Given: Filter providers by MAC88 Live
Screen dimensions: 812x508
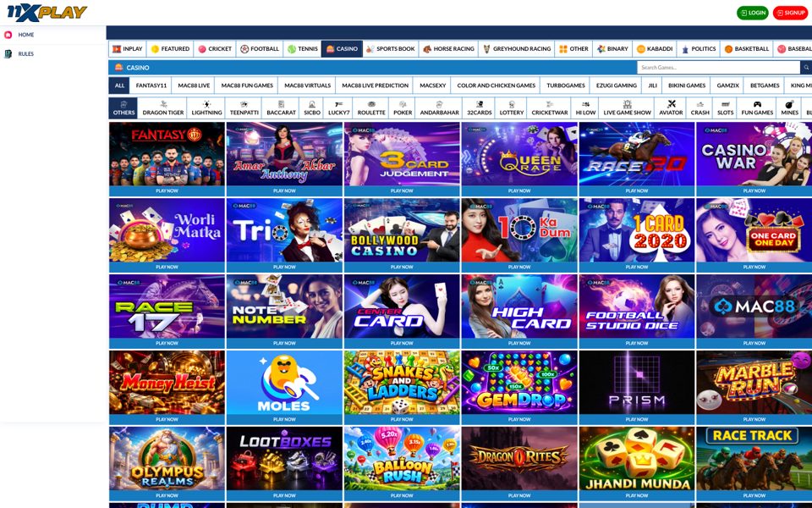Looking at the screenshot, I should [194, 86].
